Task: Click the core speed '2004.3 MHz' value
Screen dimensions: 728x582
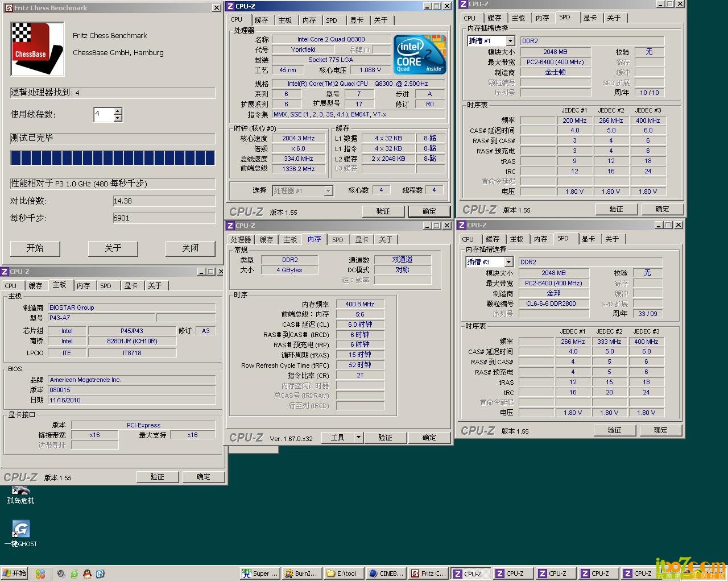Action: [299, 138]
